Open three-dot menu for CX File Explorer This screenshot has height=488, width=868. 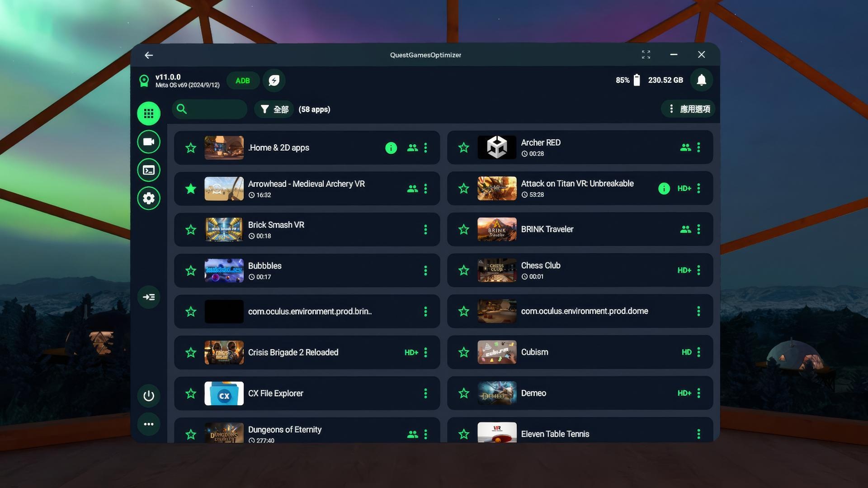point(425,393)
